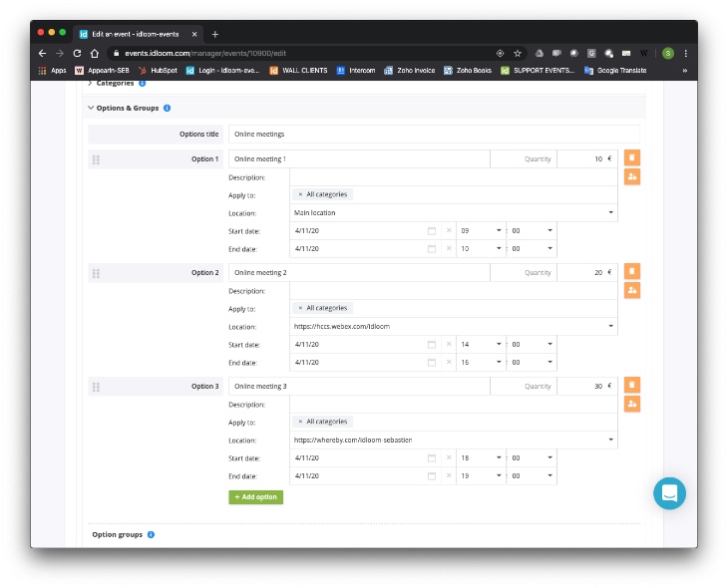Image resolution: width=728 pixels, height=588 pixels.
Task: Clear Option 1 start date with the X
Action: click(449, 230)
